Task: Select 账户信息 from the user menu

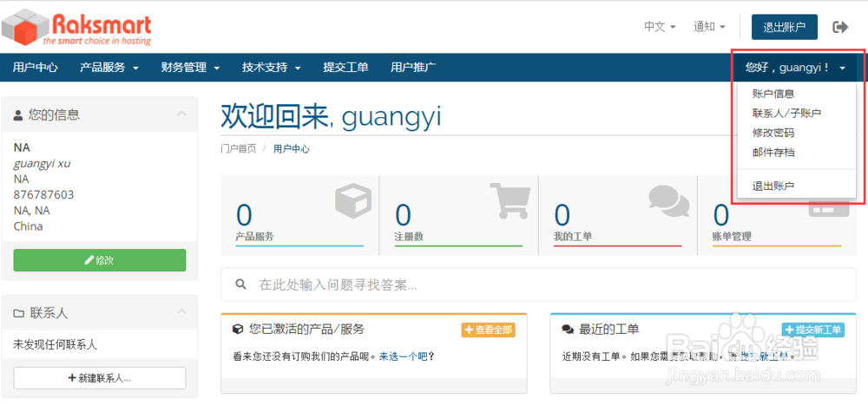Action: [773, 94]
